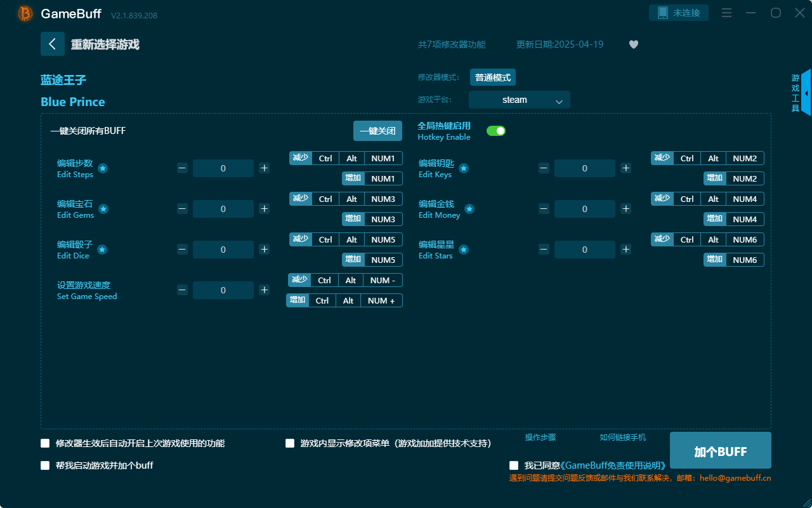Click the back arrow next to 重新选择游戏
Screen dimensions: 812x508
coord(53,43)
